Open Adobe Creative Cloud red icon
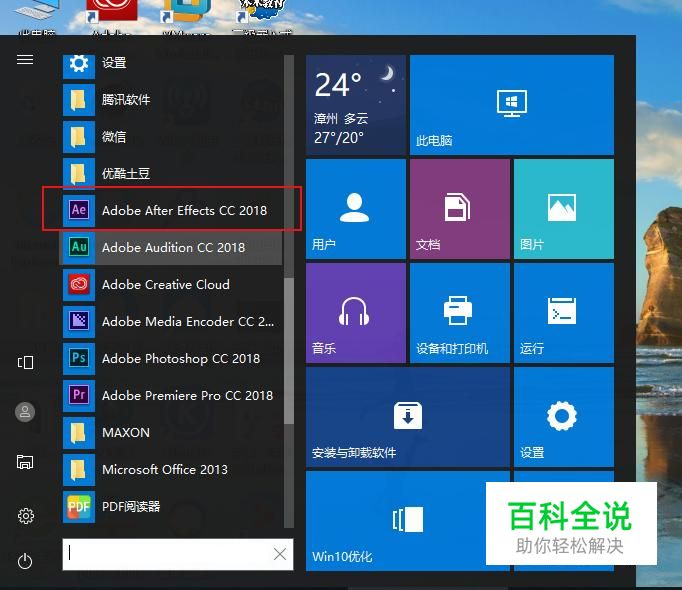Screen dimensions: 682x590 [x=79, y=284]
